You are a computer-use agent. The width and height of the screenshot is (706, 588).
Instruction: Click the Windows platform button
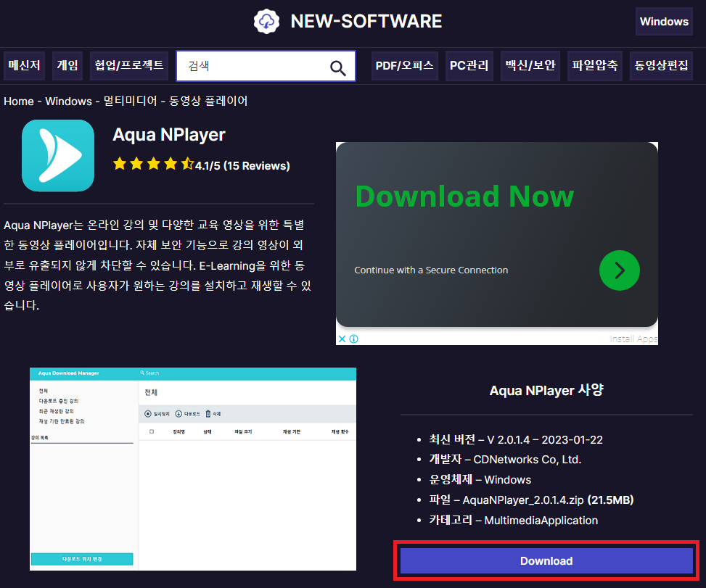click(664, 22)
